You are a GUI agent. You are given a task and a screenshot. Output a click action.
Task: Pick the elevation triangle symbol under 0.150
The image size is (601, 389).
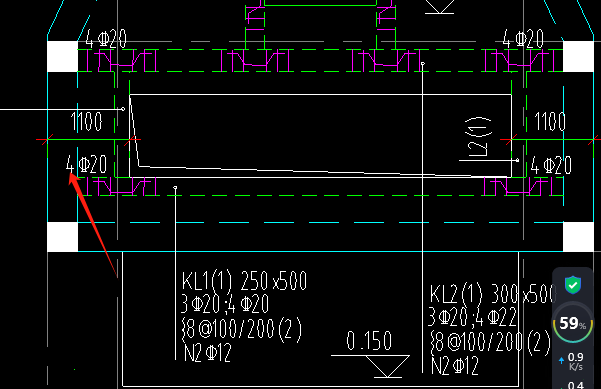point(388,366)
